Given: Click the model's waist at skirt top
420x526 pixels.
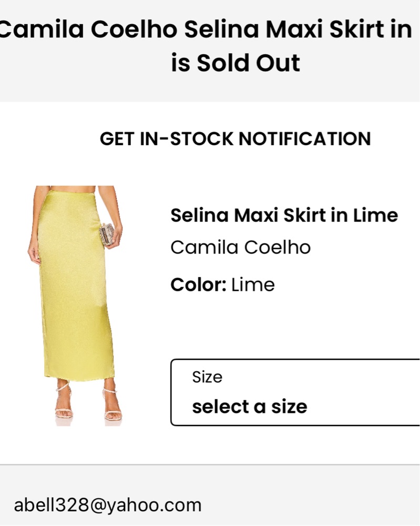Looking at the screenshot, I should [x=71, y=193].
